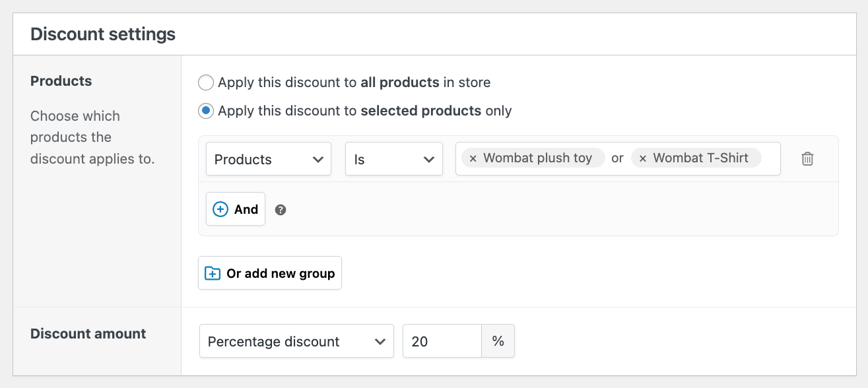The width and height of the screenshot is (868, 388).
Task: Select apply discount to selected products only
Action: 207,111
